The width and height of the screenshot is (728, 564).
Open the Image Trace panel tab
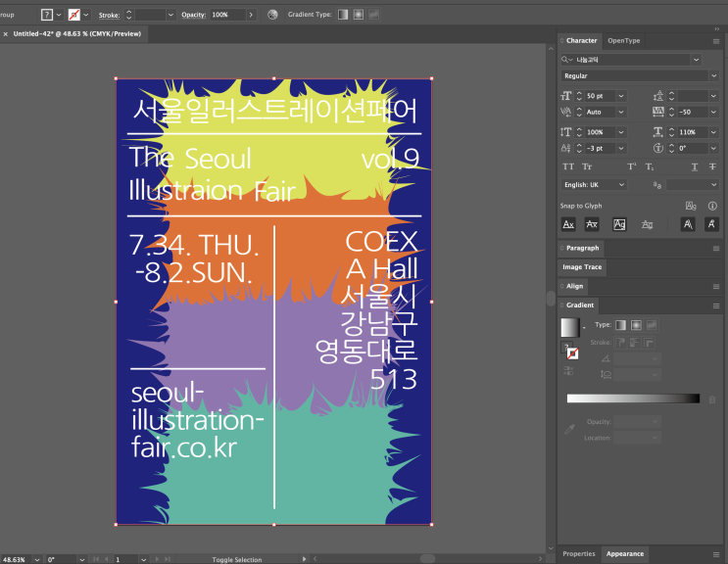point(582,267)
